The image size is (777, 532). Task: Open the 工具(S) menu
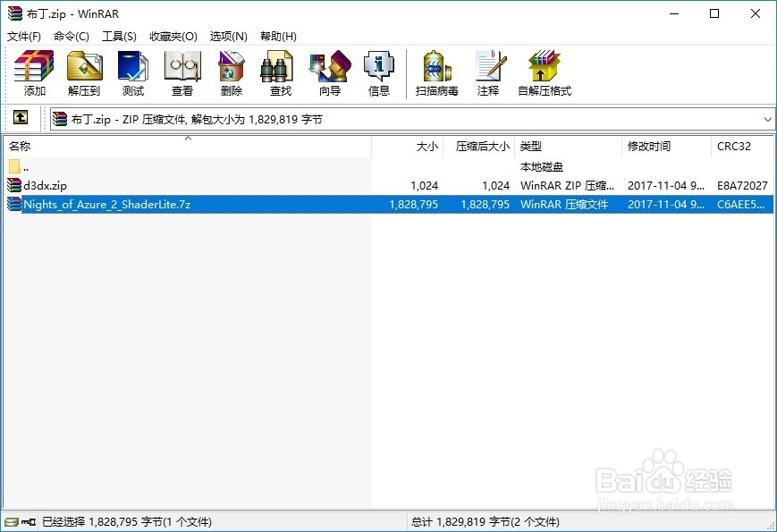point(119,36)
